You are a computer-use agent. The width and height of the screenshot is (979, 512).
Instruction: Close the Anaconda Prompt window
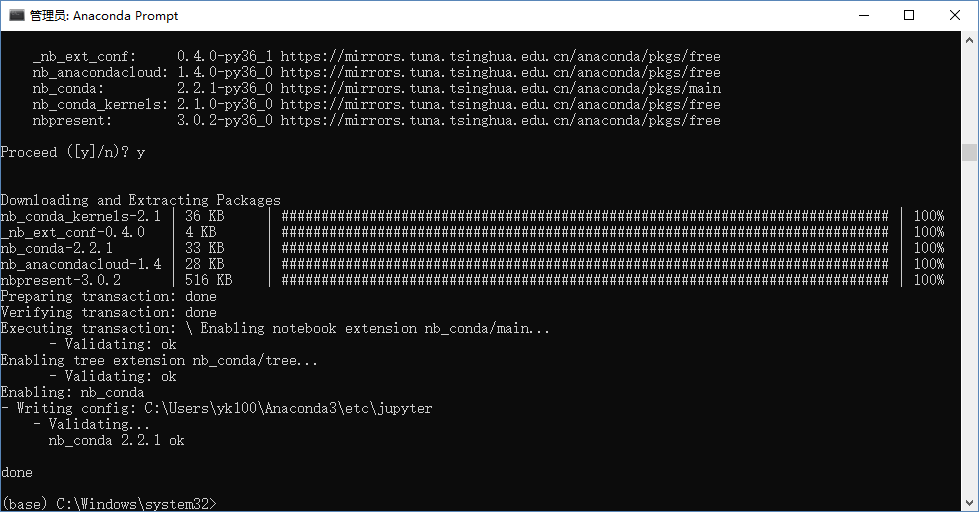pyautogui.click(x=955, y=15)
